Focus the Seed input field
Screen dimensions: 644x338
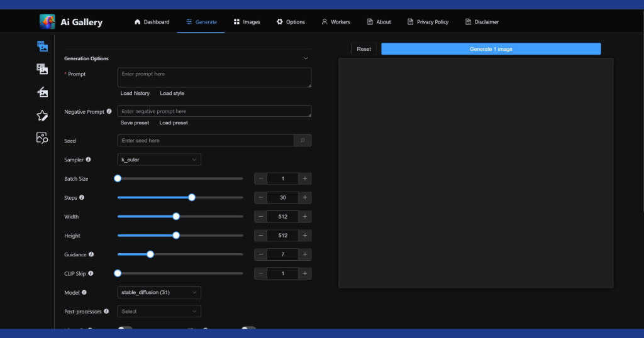point(206,140)
